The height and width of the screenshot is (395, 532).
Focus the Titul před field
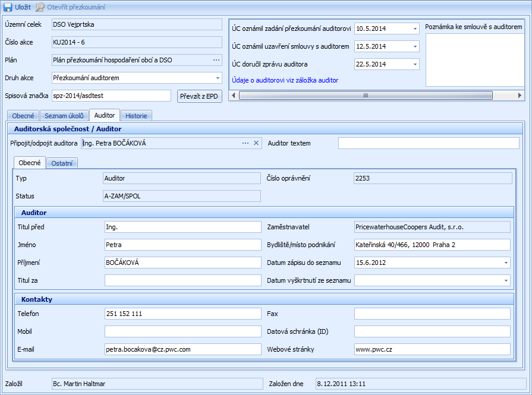click(183, 227)
